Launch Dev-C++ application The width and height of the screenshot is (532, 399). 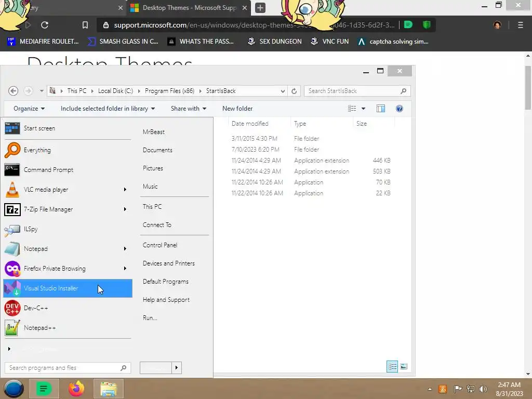[67, 308]
